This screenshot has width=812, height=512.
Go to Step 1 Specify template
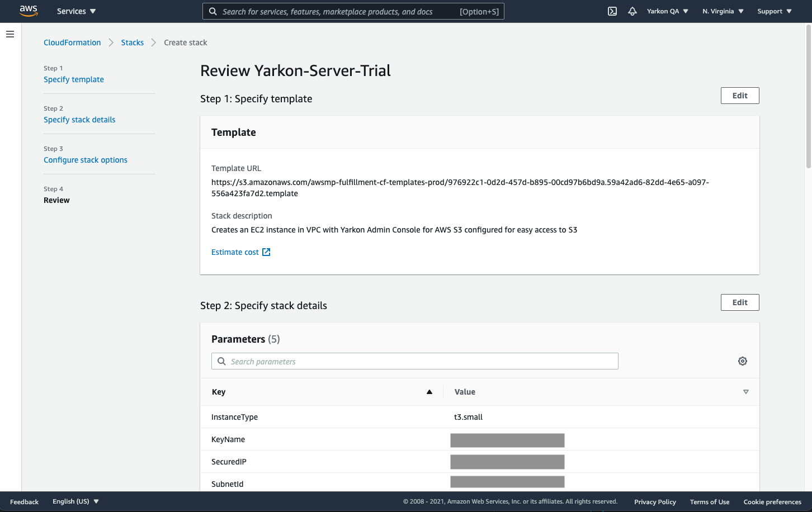(74, 79)
